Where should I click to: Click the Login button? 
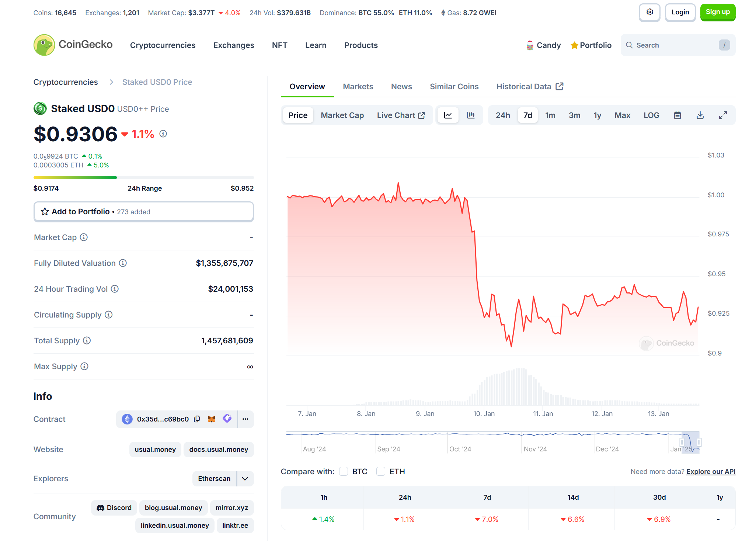[680, 12]
